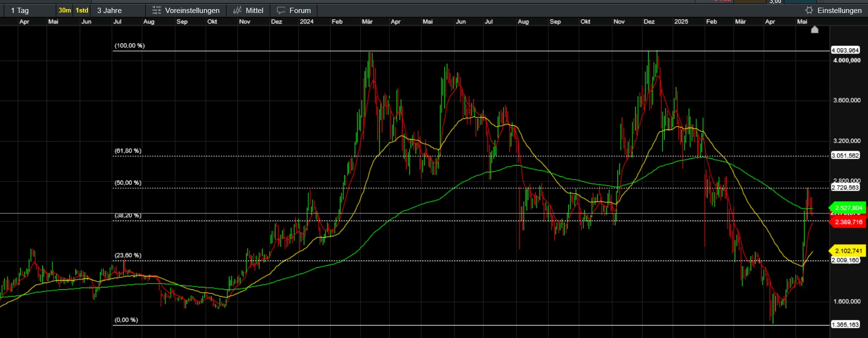This screenshot has width=868, height=338.
Task: Click the red 2.389,716 indicator value tag
Action: tap(847, 222)
